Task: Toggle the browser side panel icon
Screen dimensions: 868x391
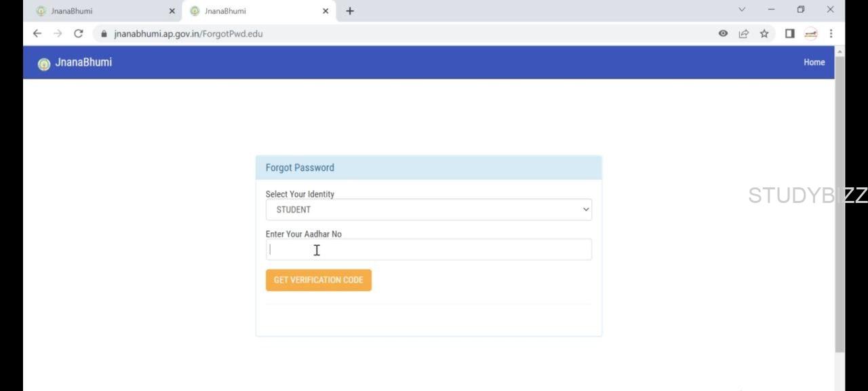Action: point(789,33)
